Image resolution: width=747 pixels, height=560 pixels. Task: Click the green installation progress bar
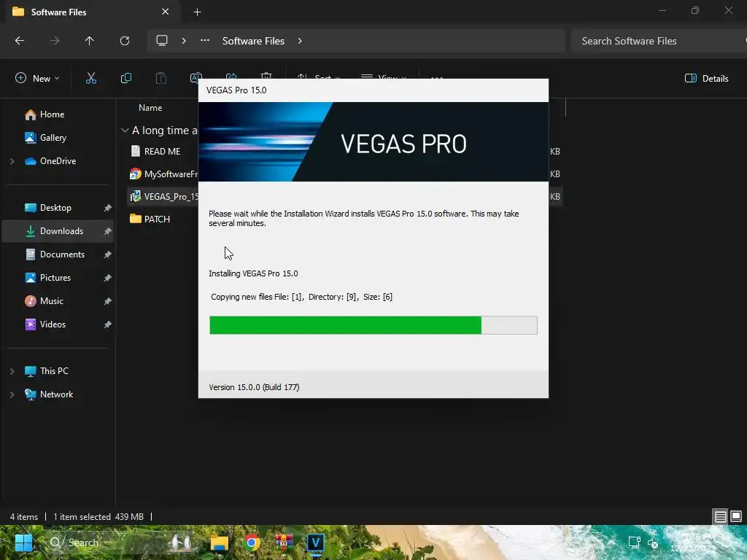coord(373,325)
